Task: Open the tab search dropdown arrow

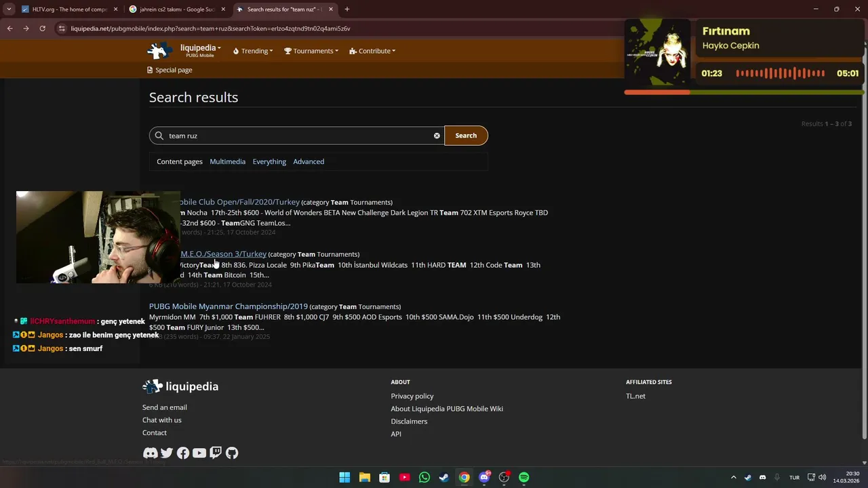Action: [x=9, y=9]
